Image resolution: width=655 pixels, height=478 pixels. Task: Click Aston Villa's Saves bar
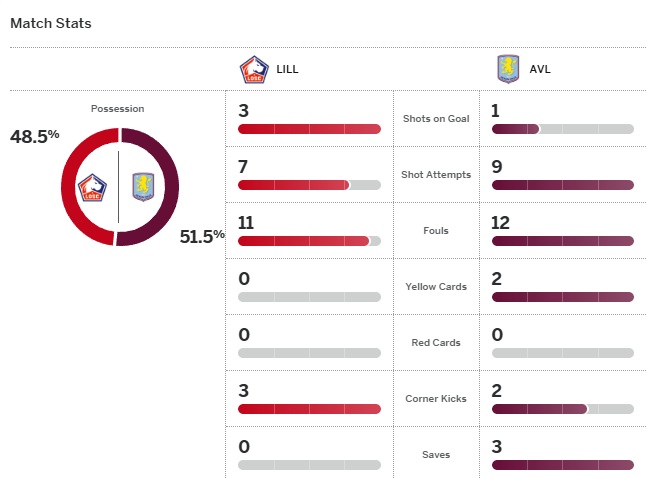point(562,465)
